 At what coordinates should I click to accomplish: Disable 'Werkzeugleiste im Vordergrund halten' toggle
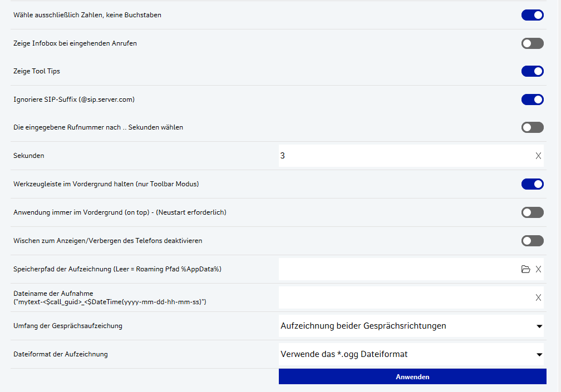pos(532,184)
